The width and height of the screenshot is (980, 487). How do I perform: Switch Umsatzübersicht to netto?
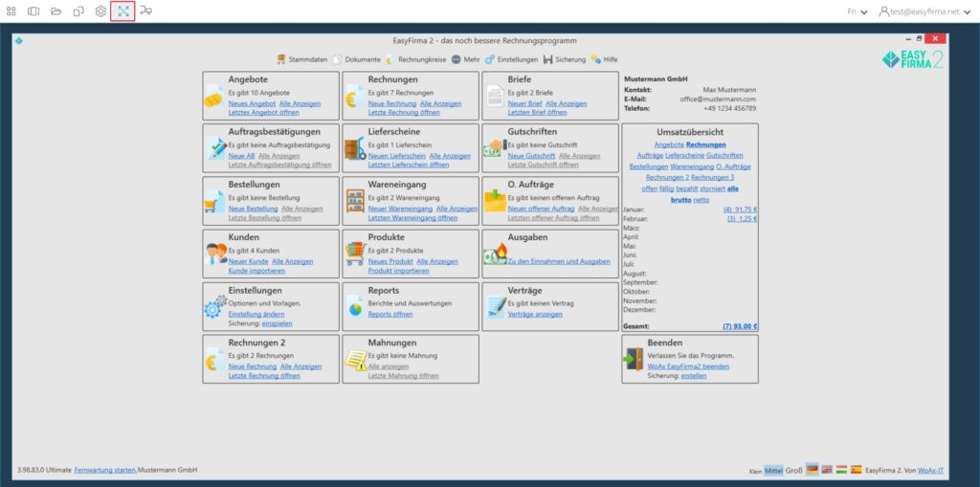click(x=702, y=200)
